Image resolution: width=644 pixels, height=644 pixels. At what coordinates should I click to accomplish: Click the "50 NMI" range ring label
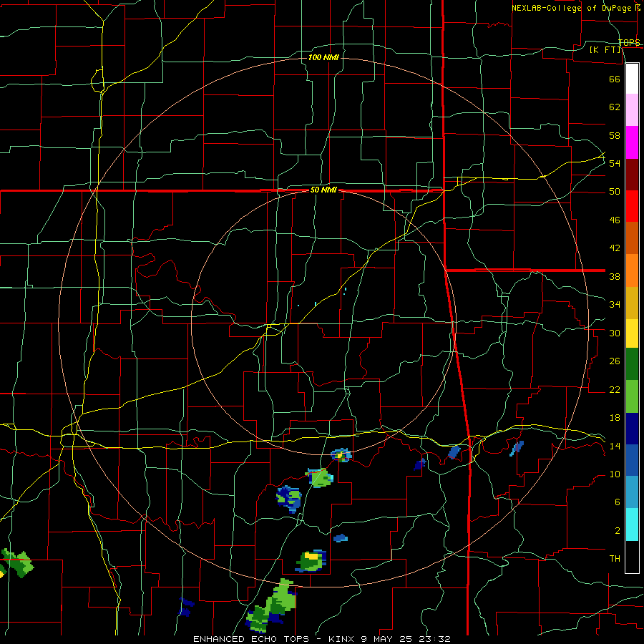pyautogui.click(x=323, y=190)
